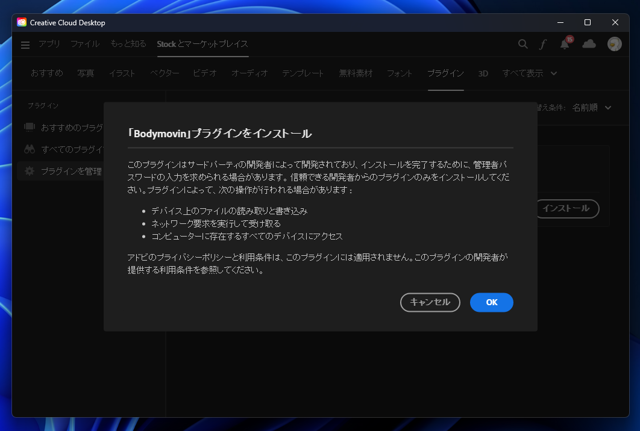Open the もっと知る menu

128,44
